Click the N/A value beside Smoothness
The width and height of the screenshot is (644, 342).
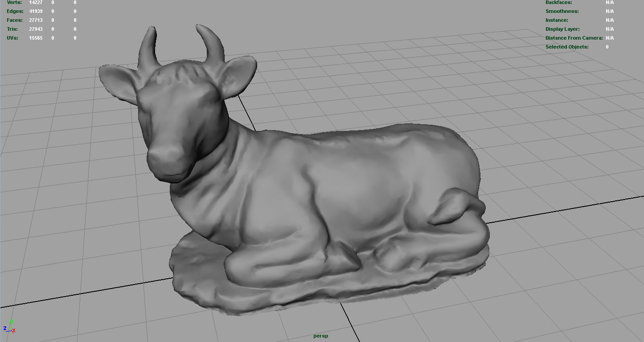(x=610, y=11)
